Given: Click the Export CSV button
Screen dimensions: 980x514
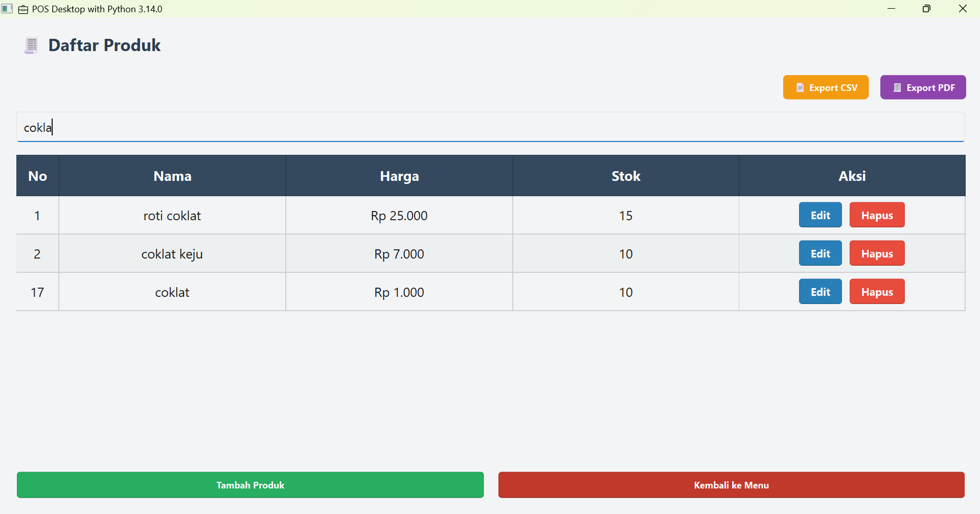Looking at the screenshot, I should (826, 87).
